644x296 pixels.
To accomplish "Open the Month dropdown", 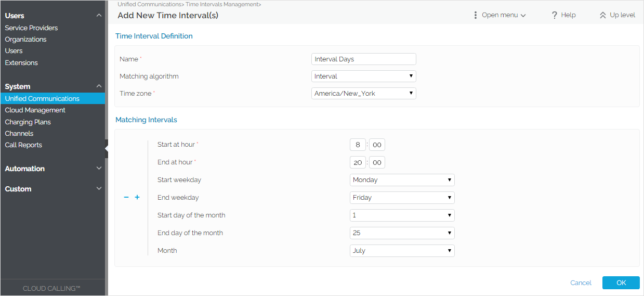I will click(402, 251).
